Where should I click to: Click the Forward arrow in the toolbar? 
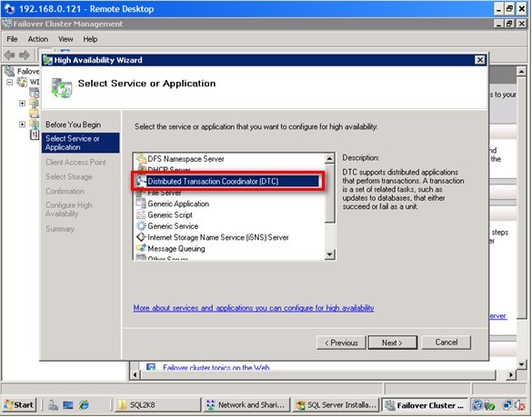click(x=25, y=55)
